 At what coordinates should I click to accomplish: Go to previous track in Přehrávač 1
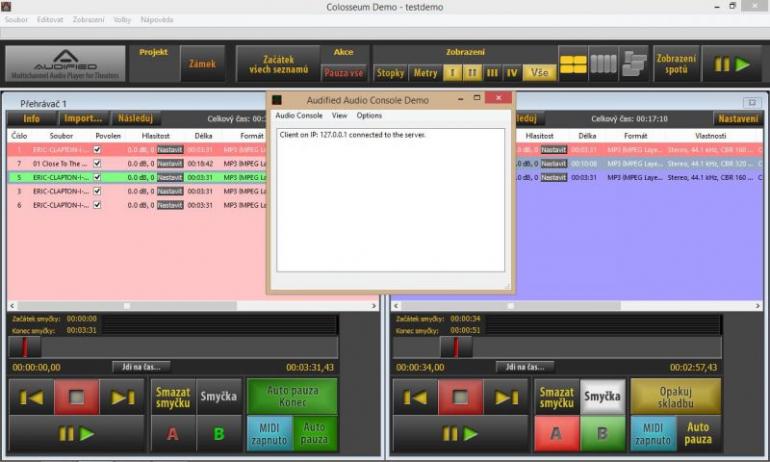click(31, 397)
